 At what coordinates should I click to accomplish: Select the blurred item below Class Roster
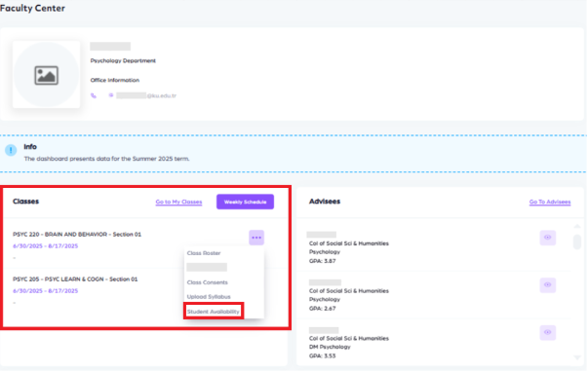click(207, 268)
